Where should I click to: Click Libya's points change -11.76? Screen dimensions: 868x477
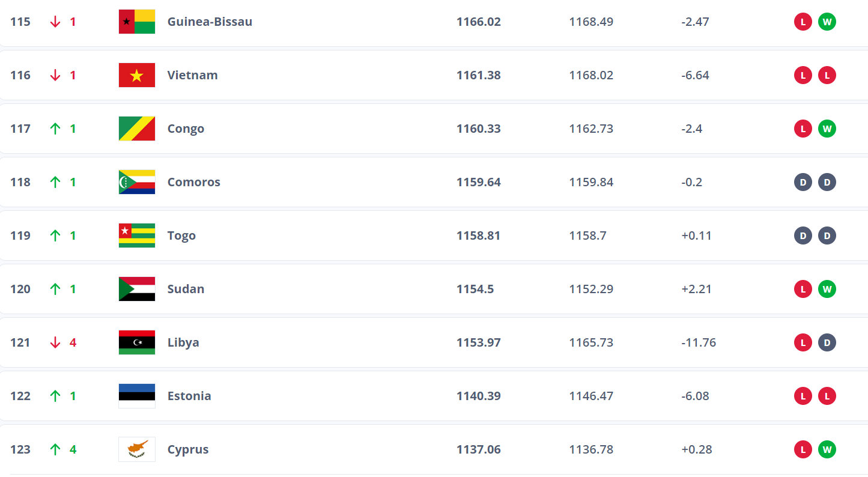click(x=699, y=342)
